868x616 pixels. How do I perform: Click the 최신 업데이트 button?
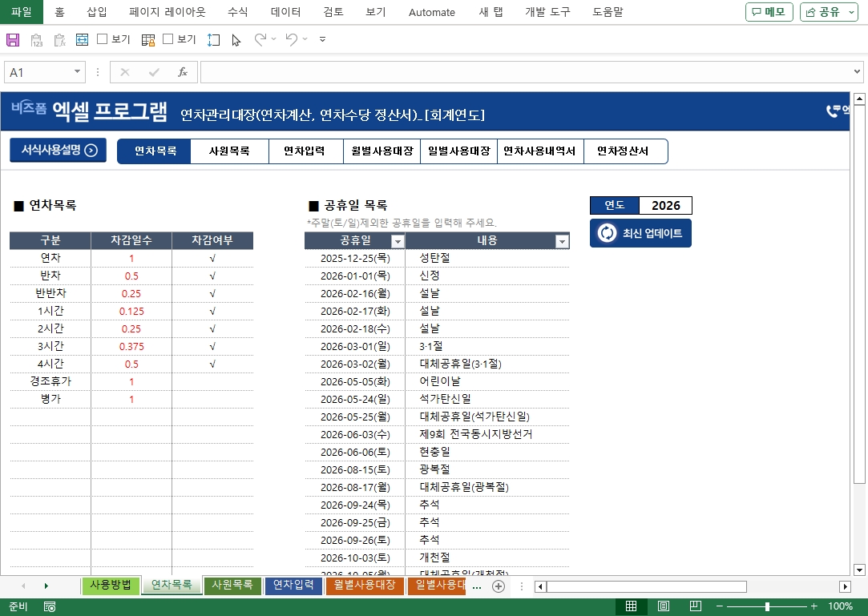(x=640, y=233)
